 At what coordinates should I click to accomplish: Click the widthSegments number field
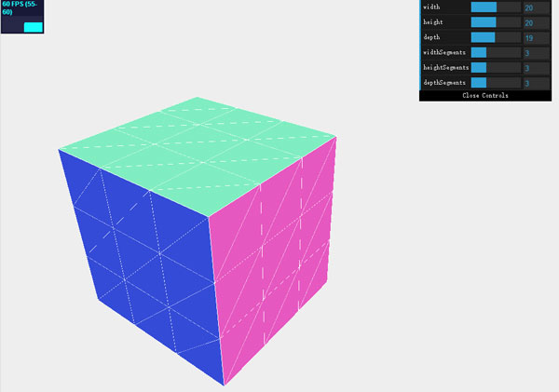coord(537,53)
